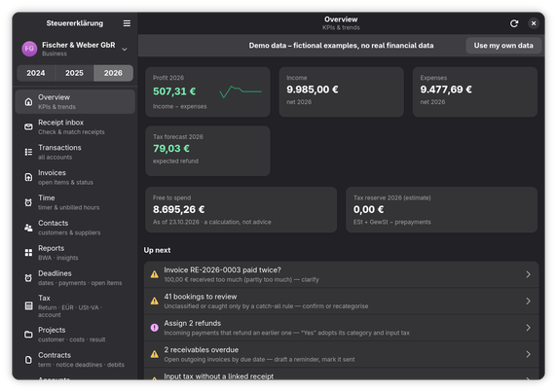The height and width of the screenshot is (392, 557).
Task: Click warning icon on paid twice invoice row
Action: pyautogui.click(x=155, y=274)
